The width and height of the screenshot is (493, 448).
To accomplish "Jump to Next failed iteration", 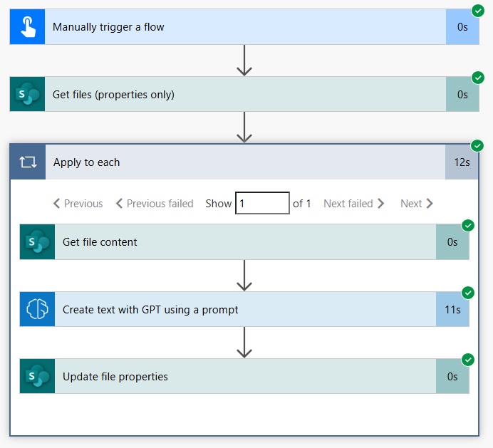I will [354, 204].
